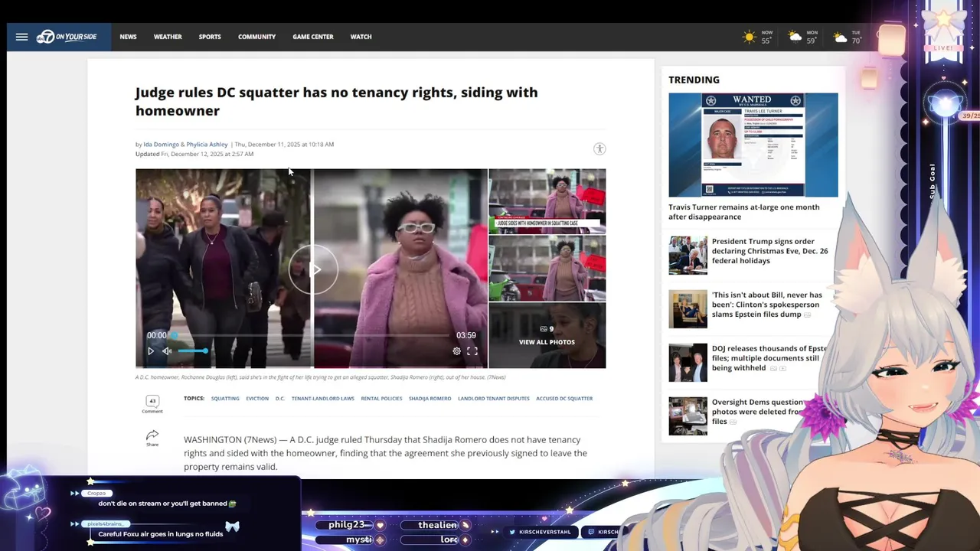
Task: Open Clinton spokesperson Epstein files story
Action: tap(766, 305)
